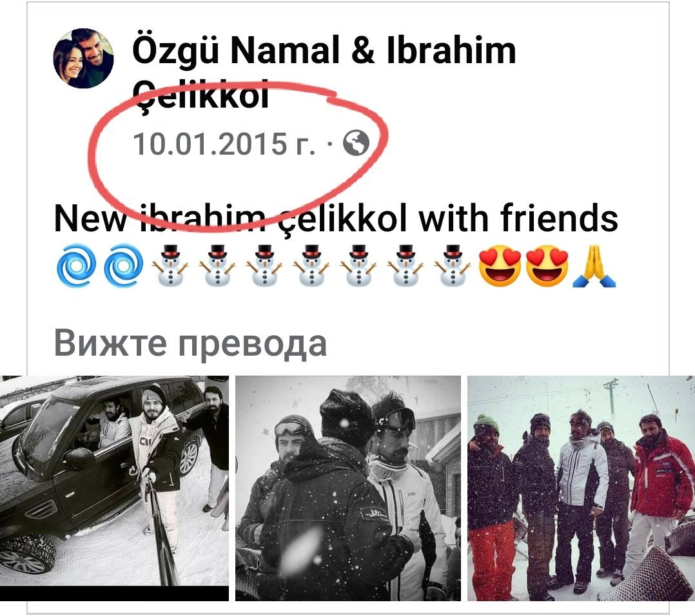Open the color group ski photo
This screenshot has height=616, width=695.
click(x=581, y=488)
